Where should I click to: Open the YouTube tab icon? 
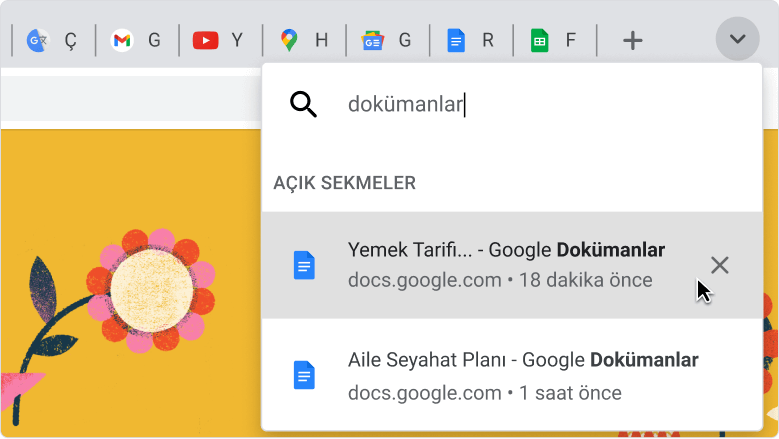click(205, 40)
